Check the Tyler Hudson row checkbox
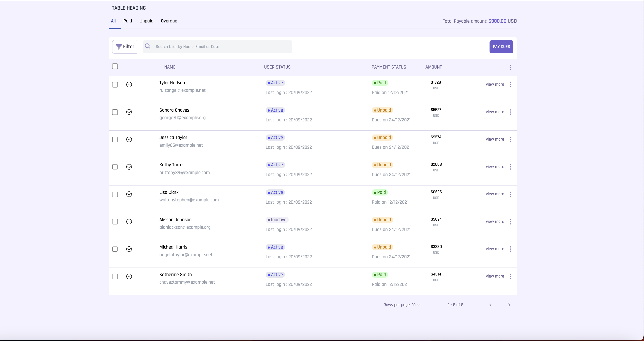Viewport: 644px width, 341px height. coord(115,85)
